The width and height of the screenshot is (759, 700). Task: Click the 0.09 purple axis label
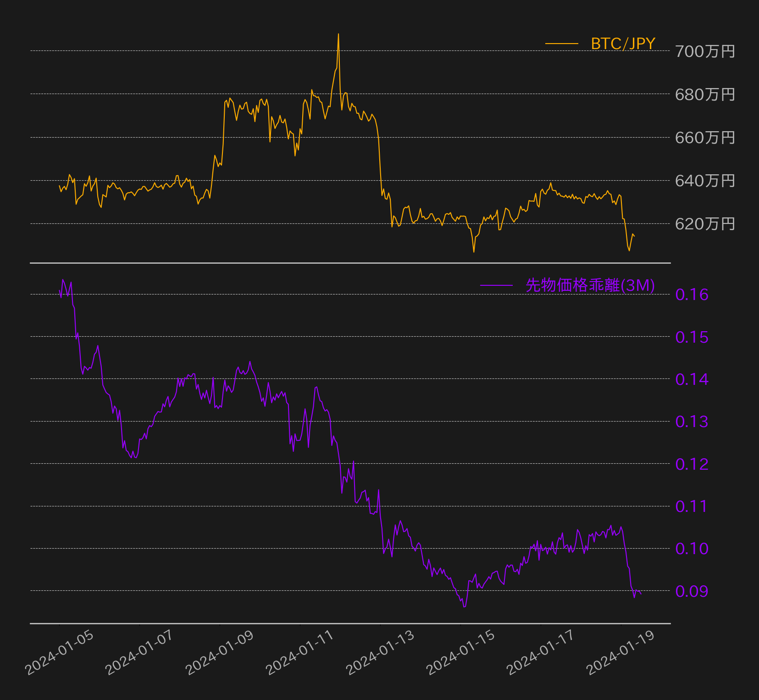pyautogui.click(x=692, y=591)
